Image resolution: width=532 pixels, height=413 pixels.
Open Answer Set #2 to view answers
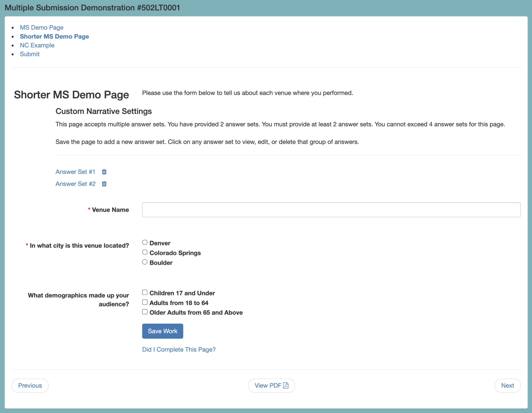coord(75,184)
